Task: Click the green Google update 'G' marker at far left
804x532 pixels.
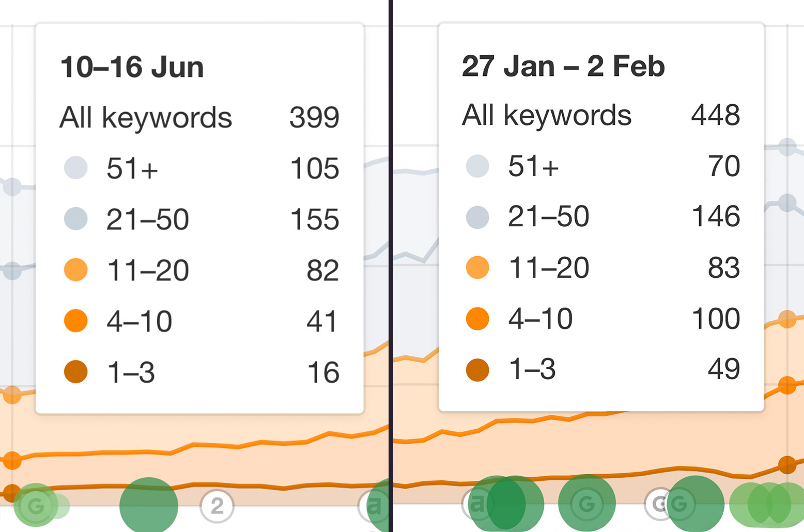Action: coord(36,506)
